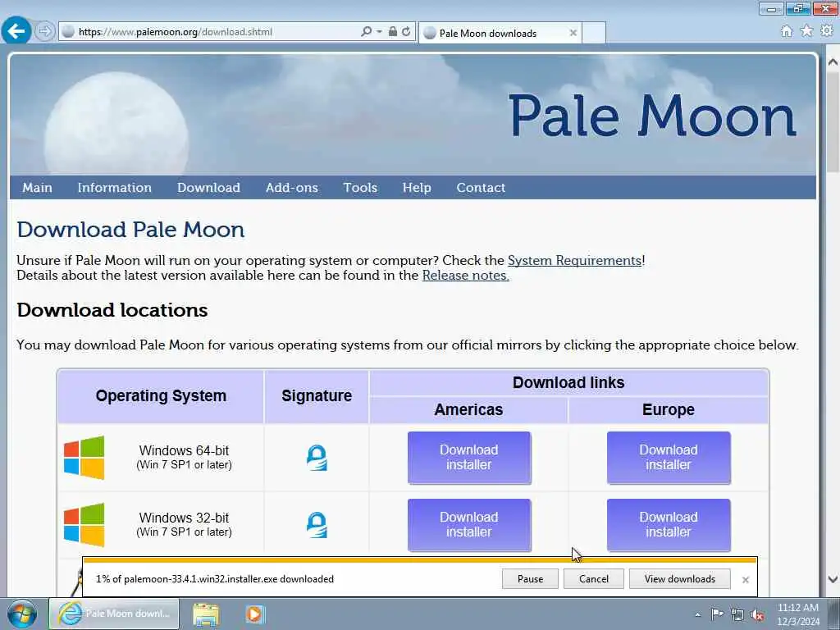840x630 pixels.
Task: Open the media player taskbar icon
Action: (256, 614)
